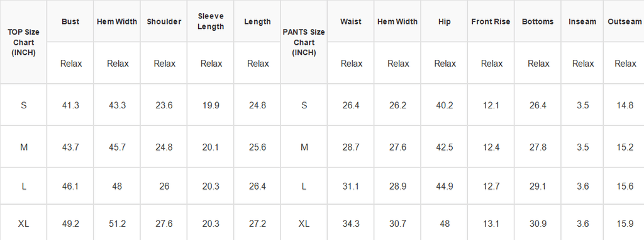Select the Sleeve Length column header
644x240 pixels.
(211, 21)
